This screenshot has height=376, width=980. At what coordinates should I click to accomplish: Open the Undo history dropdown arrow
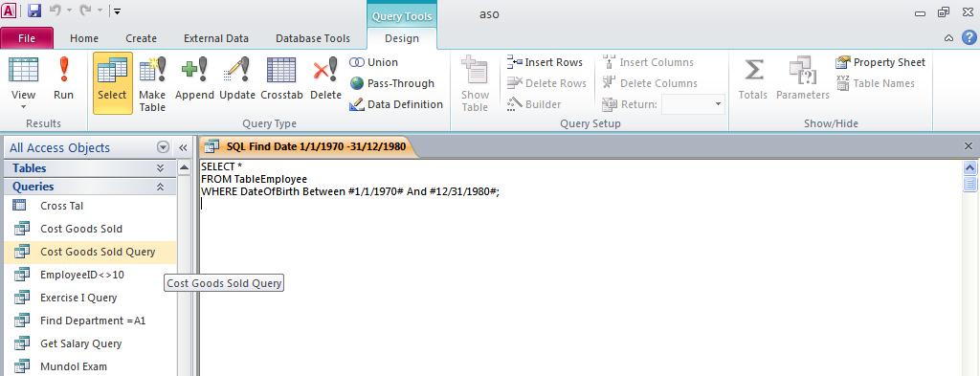click(68, 11)
